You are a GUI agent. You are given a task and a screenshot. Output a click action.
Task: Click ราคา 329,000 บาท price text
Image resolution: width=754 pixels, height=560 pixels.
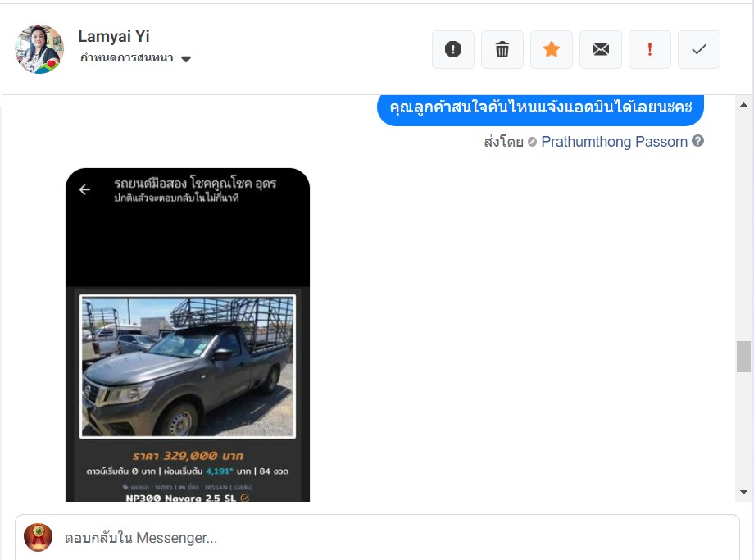(188, 456)
